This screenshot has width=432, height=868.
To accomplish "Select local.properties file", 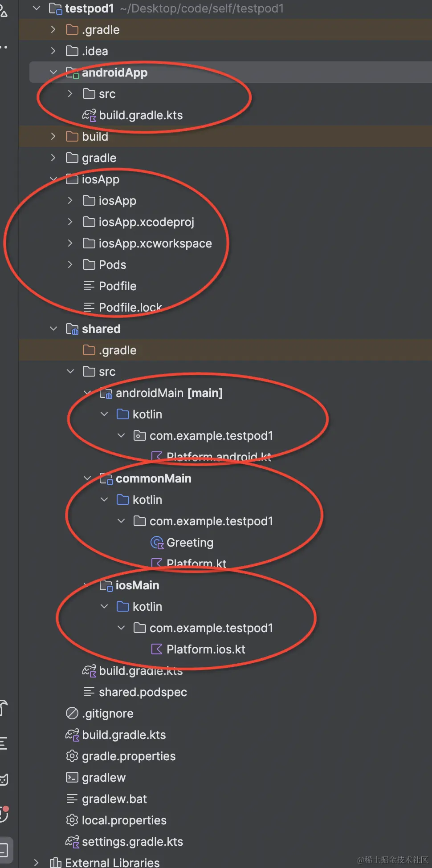I will (124, 820).
